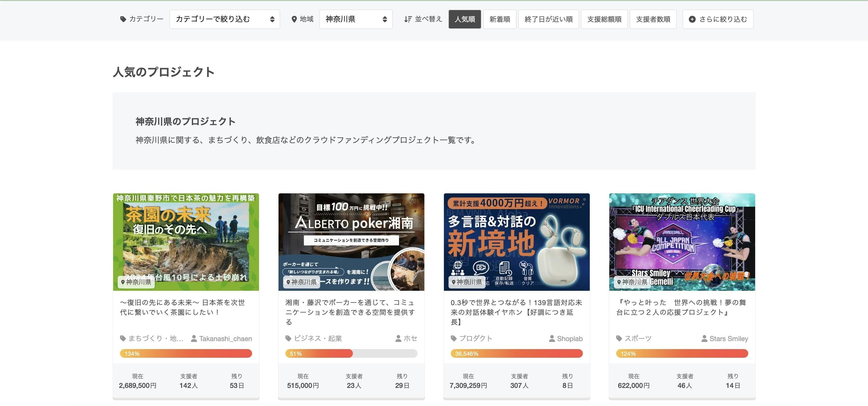
Task: Sort projects by 支援総額順
Action: pos(604,19)
